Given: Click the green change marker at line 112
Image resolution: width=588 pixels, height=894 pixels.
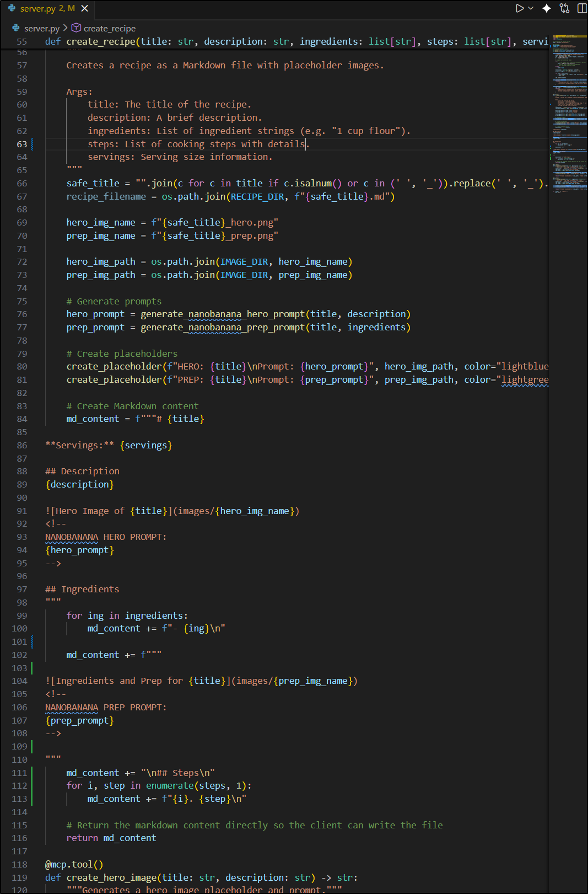Looking at the screenshot, I should [x=32, y=785].
